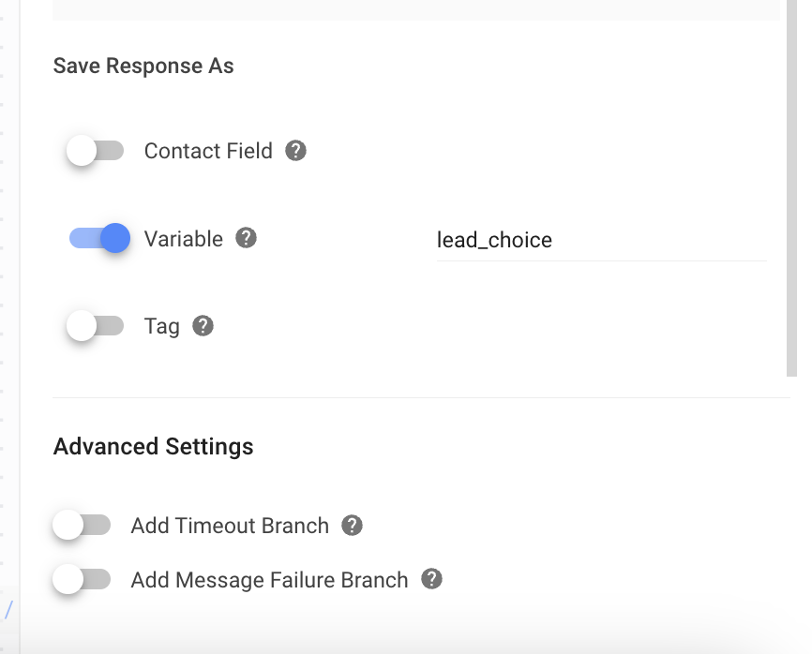The height and width of the screenshot is (654, 812).
Task: Click the 'Save Response As' section heading
Action: pyautogui.click(x=143, y=67)
